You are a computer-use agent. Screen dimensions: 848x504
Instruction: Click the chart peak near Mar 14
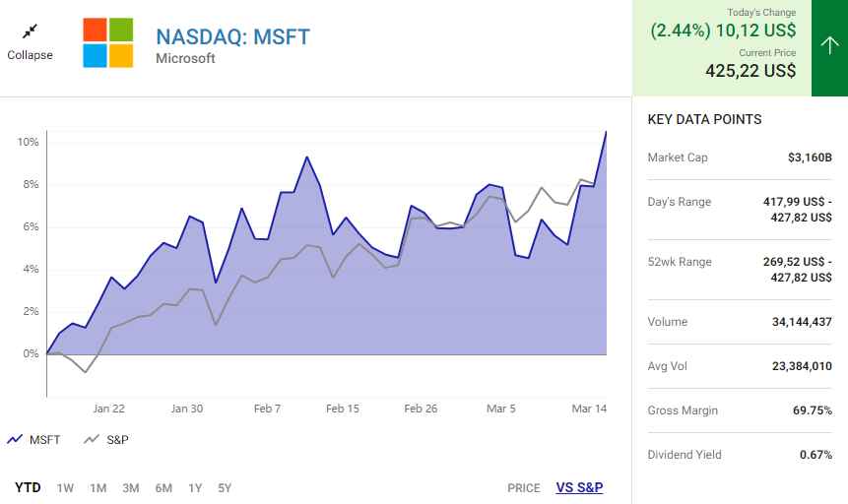[x=606, y=132]
